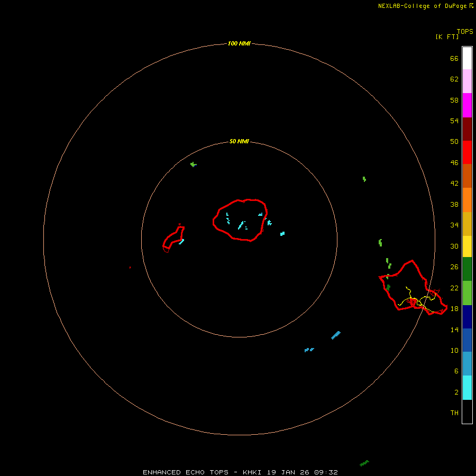Click the '100 NMI' range ring label

[x=239, y=43]
